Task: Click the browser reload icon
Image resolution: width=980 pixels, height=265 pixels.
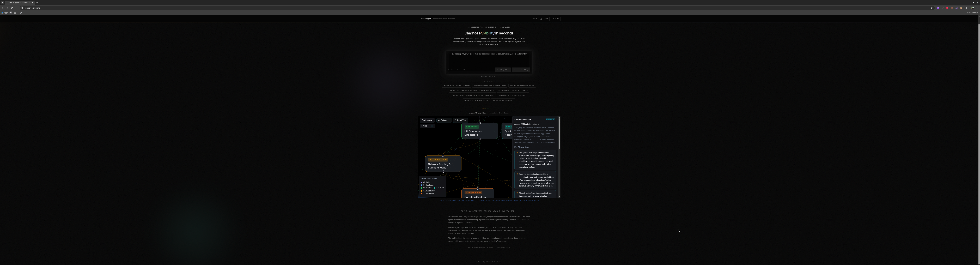Action: (x=12, y=8)
